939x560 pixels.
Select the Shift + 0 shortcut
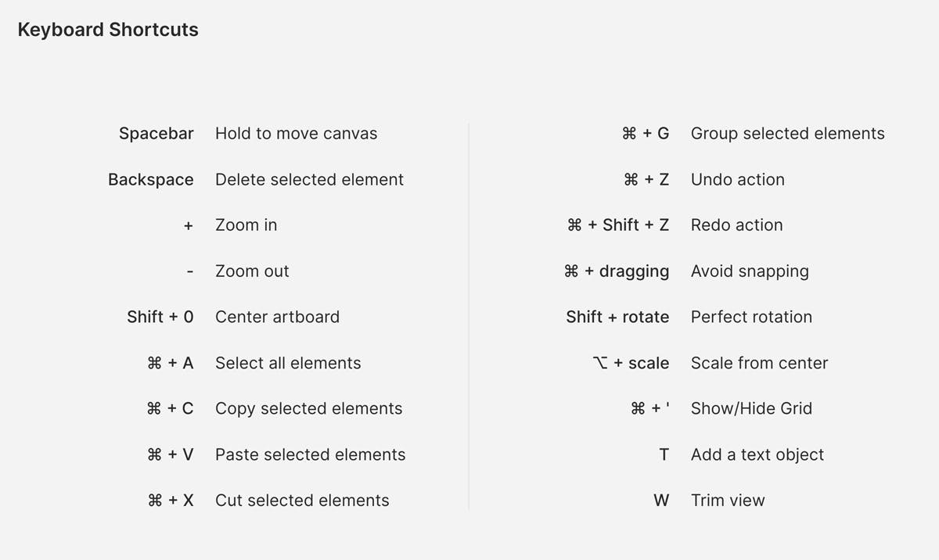(160, 317)
